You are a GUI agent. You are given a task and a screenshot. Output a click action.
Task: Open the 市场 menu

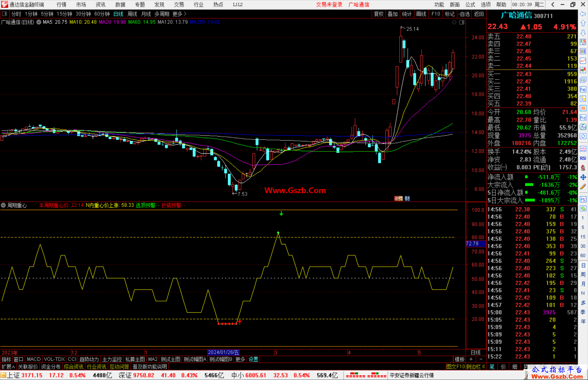click(81, 5)
